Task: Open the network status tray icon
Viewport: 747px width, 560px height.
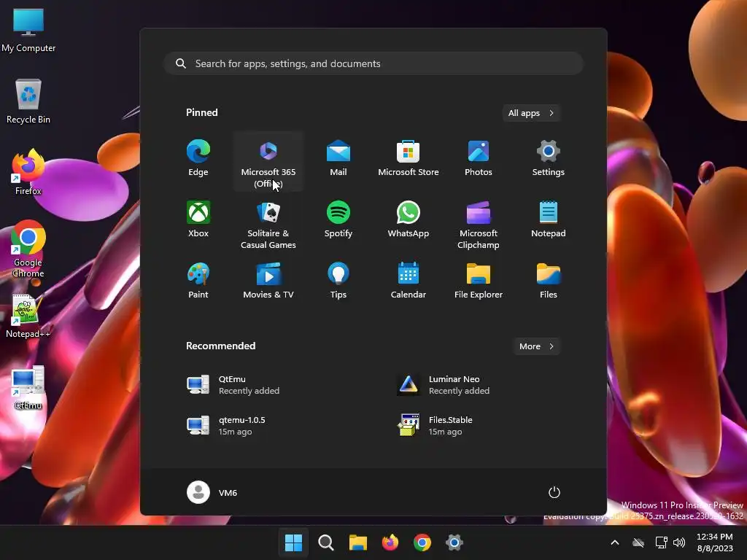Action: click(x=661, y=542)
